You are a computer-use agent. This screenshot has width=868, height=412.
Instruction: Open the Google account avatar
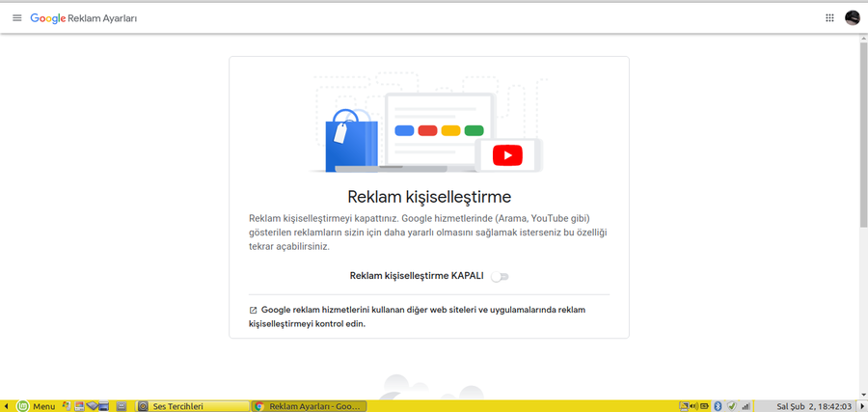pyautogui.click(x=852, y=17)
